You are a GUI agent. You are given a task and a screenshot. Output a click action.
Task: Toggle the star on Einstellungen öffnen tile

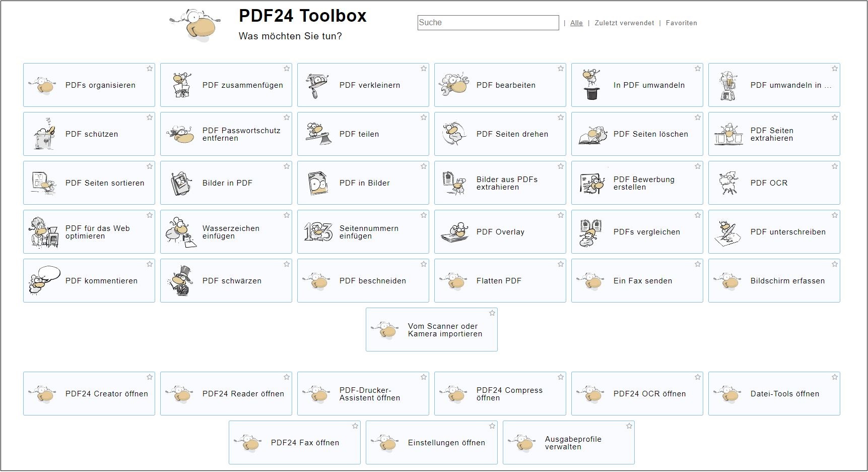(492, 426)
